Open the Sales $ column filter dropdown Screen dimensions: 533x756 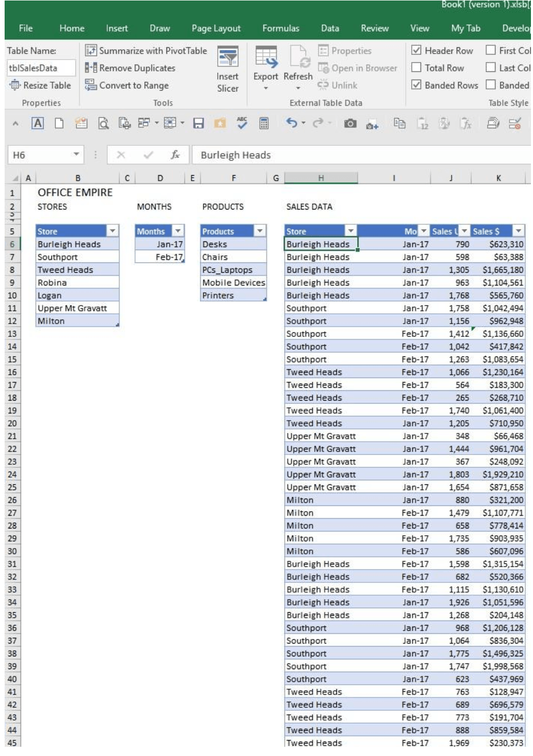[x=519, y=231]
